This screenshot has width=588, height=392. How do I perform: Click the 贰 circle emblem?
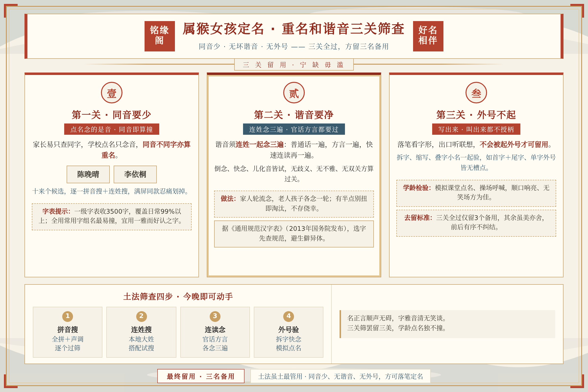click(x=294, y=93)
